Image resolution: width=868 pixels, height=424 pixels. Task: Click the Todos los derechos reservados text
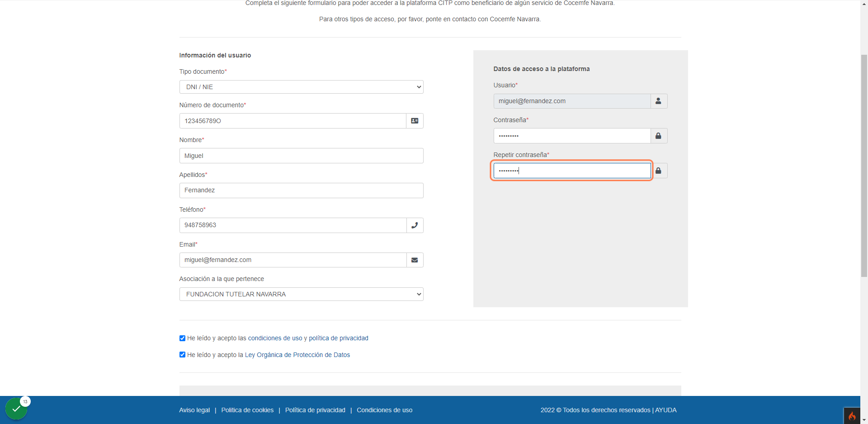[607, 410]
